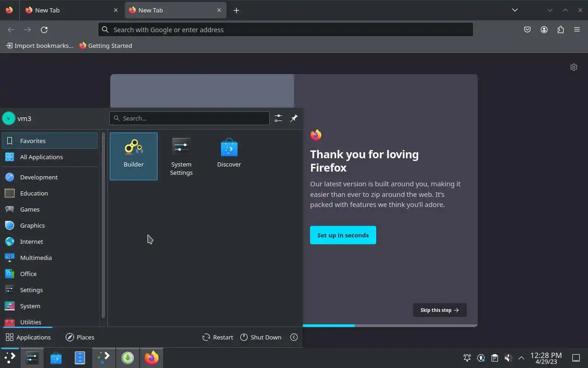Viewport: 588px width, 368px height.
Task: Launch System Settings from favorites grid
Action: pyautogui.click(x=181, y=156)
